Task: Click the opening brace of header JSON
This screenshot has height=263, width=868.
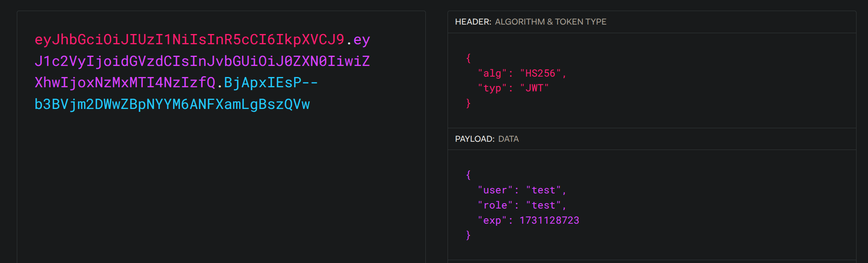Action: pos(468,58)
